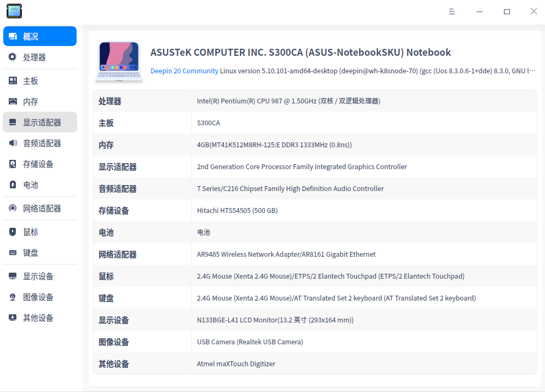
Task: Open the 主板 motherboard section icon
Action: (x=12, y=80)
